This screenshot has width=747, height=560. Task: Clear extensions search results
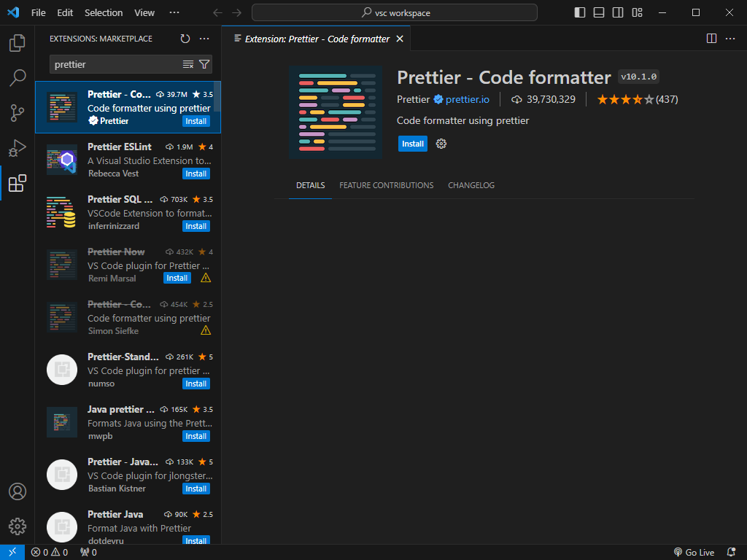[188, 64]
